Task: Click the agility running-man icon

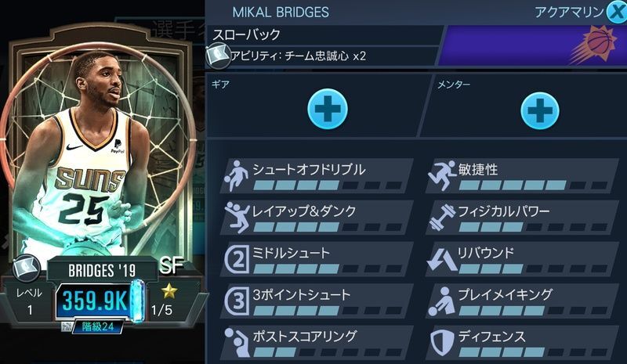Action: [x=442, y=175]
